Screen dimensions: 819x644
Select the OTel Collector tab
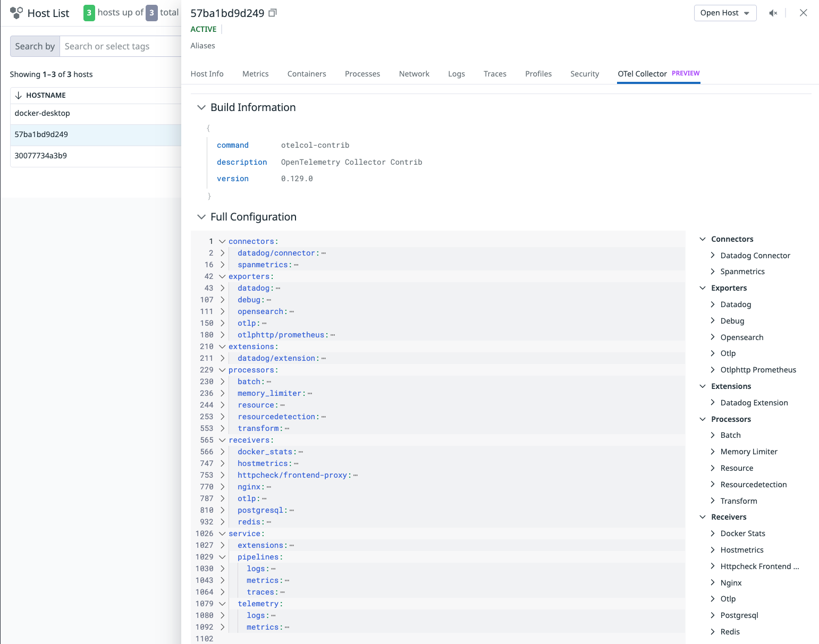[x=658, y=74]
